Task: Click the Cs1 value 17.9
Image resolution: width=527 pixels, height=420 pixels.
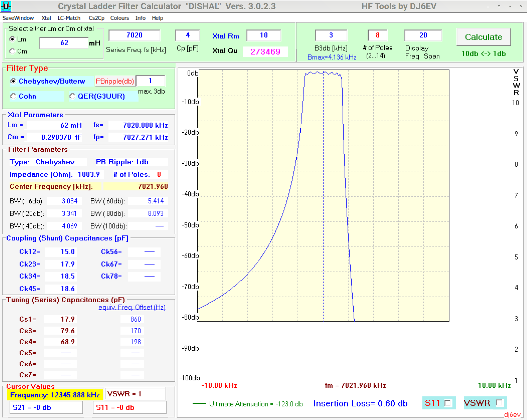Action: [60, 319]
